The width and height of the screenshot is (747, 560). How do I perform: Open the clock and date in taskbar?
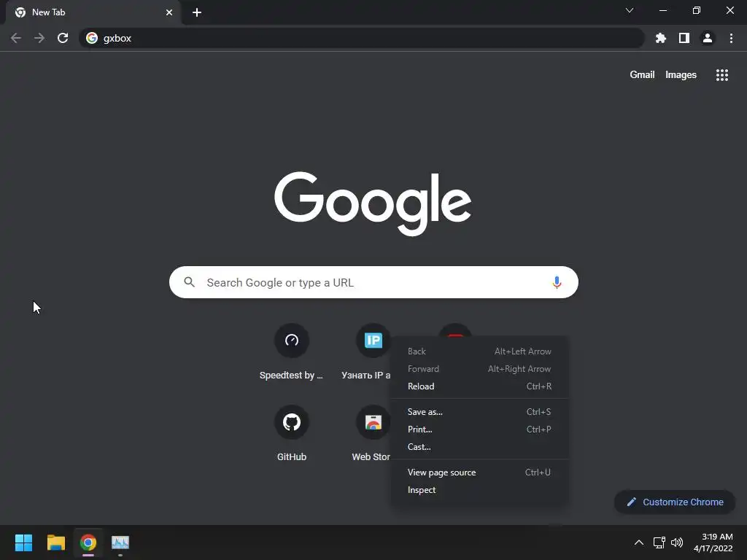point(713,542)
